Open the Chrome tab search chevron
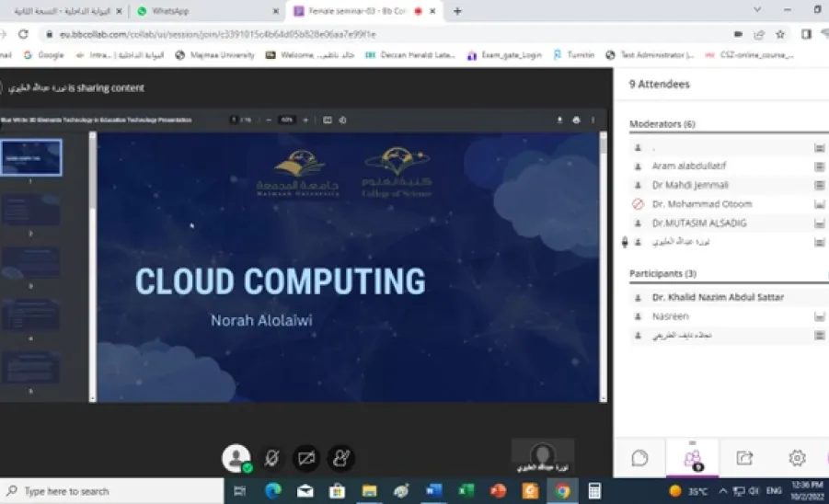 [757, 10]
